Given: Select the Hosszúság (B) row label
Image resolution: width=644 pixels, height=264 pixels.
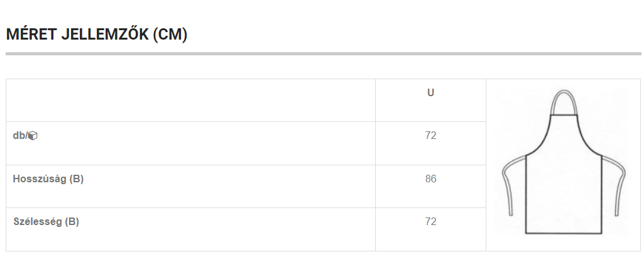Looking at the screenshot, I should click(48, 179).
